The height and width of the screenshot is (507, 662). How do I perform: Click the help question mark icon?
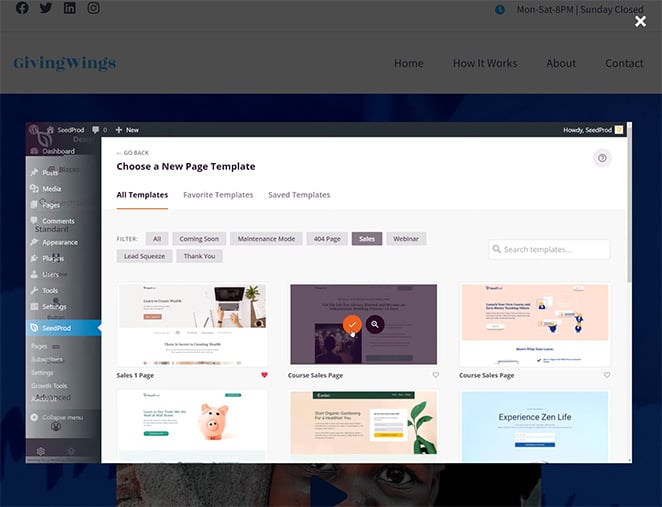[602, 158]
